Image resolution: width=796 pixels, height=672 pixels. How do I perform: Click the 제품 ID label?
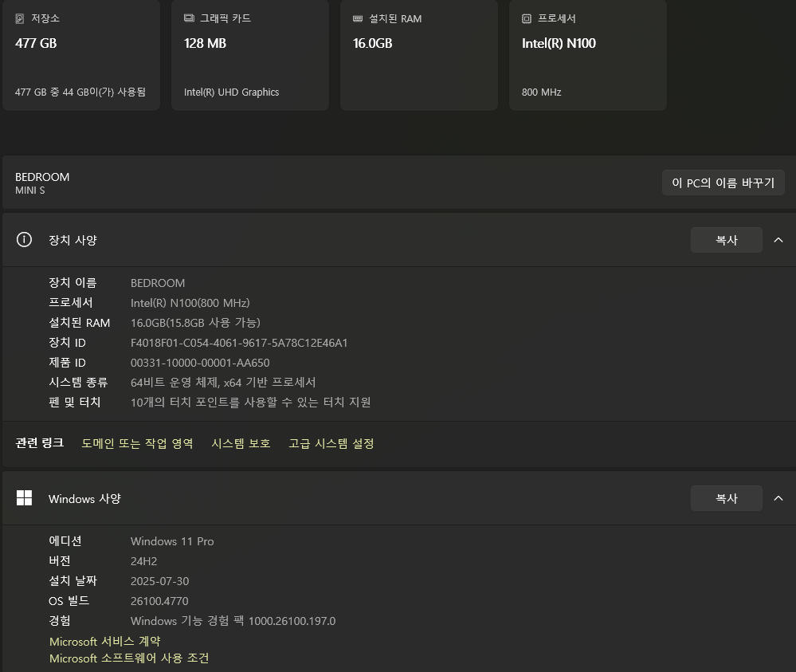tap(67, 363)
